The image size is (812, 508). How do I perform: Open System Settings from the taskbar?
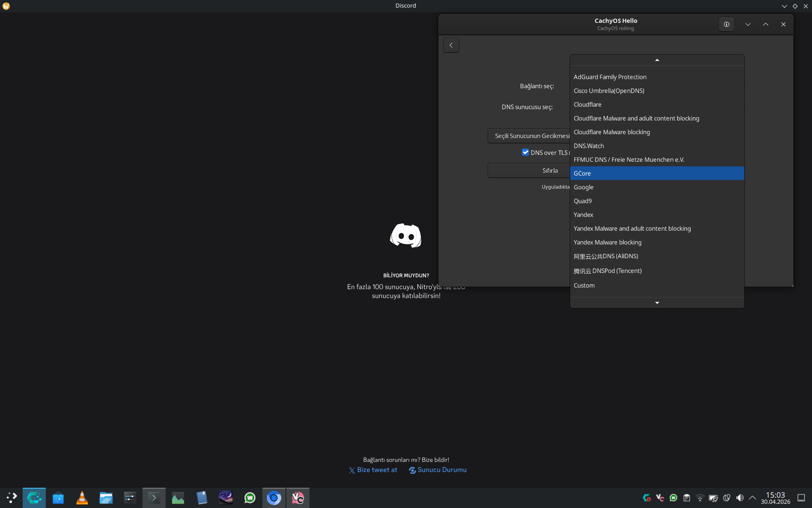click(130, 498)
